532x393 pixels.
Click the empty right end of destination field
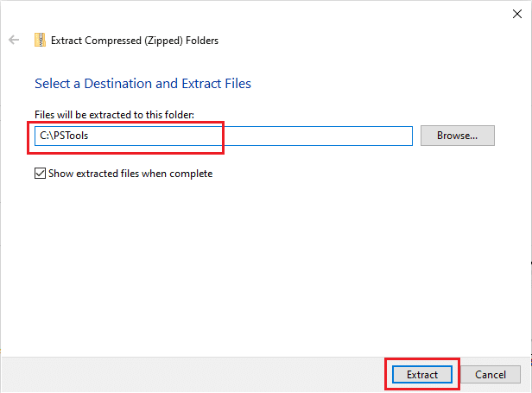tap(345, 136)
